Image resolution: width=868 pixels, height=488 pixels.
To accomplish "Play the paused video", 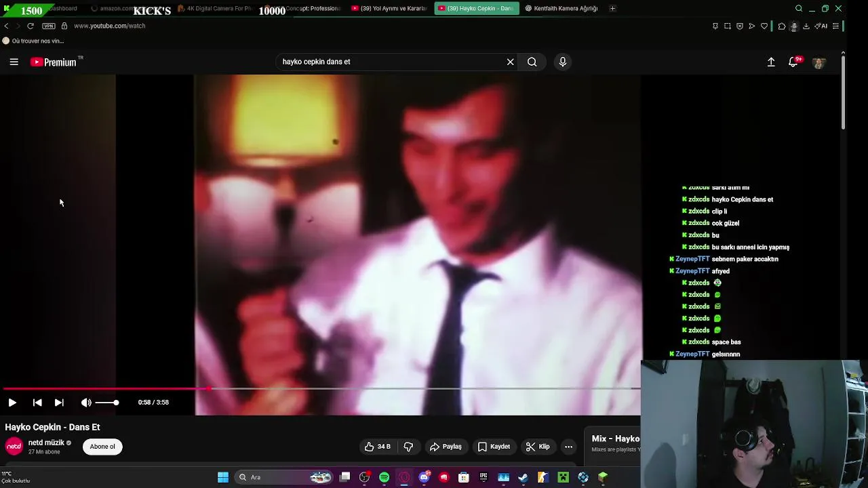I will point(12,403).
